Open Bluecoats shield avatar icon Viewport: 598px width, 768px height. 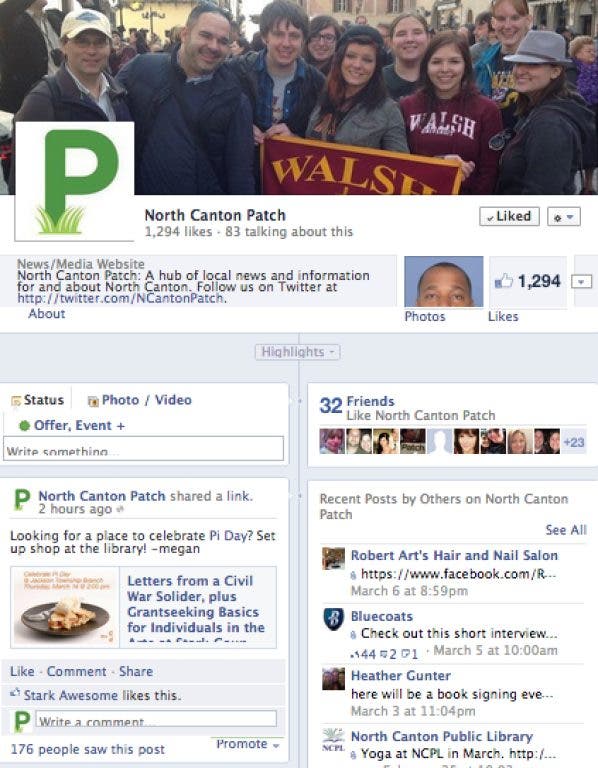333,619
